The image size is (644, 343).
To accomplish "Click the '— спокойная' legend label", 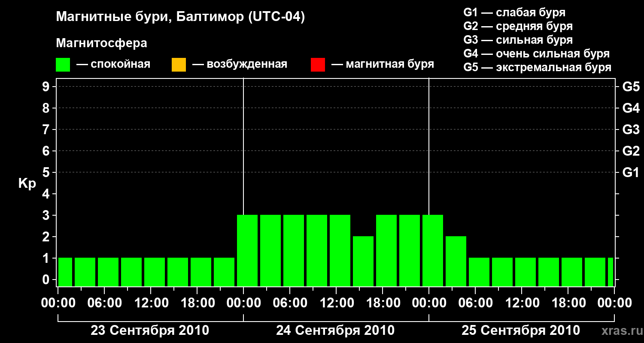I will tap(113, 65).
